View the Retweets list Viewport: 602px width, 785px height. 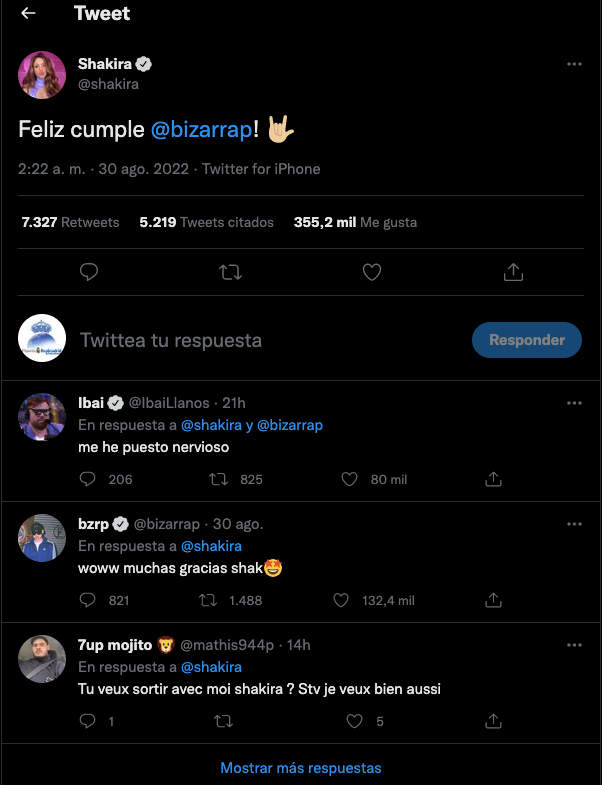(70, 222)
